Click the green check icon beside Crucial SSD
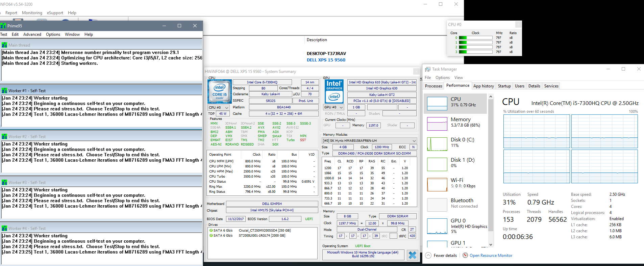 tap(211, 231)
